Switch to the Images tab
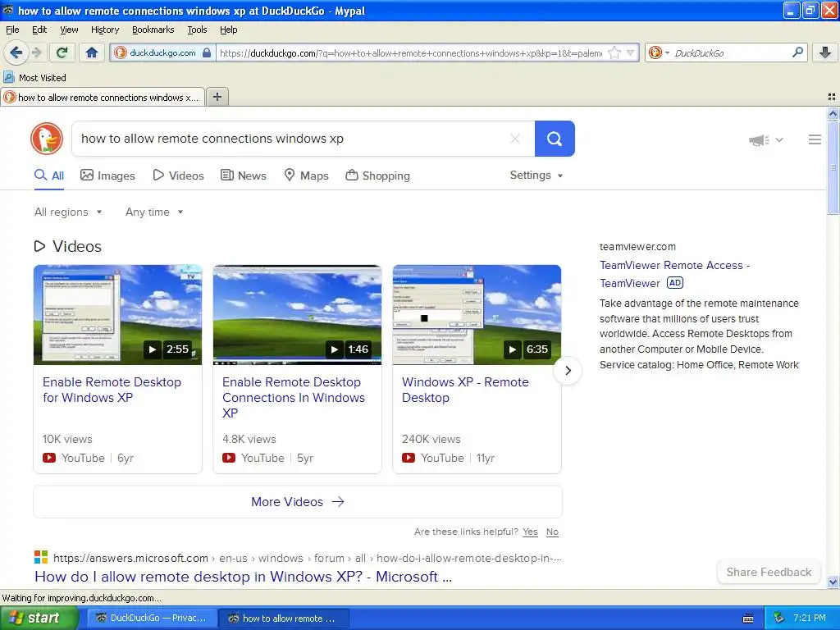Viewport: 840px width, 630px height. (107, 176)
